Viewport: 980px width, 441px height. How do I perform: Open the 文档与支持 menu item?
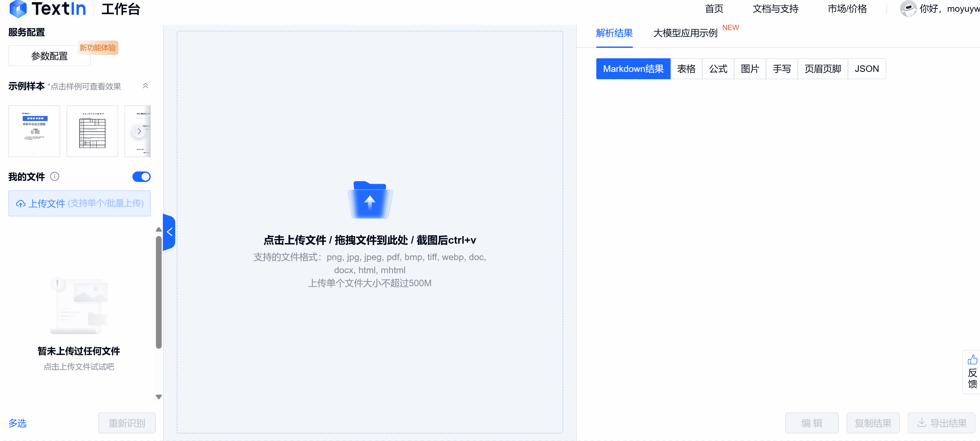774,8
